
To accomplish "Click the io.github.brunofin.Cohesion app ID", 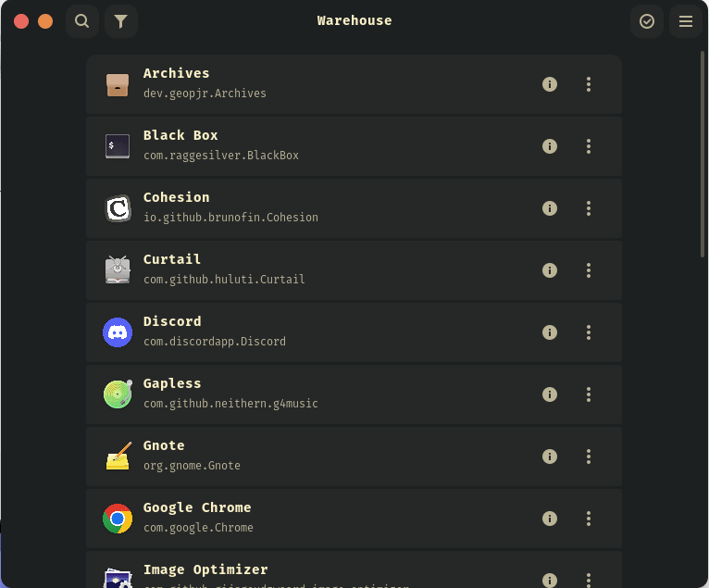I will click(x=230, y=218).
